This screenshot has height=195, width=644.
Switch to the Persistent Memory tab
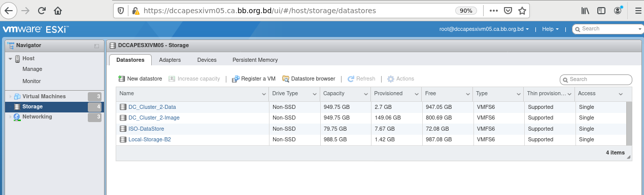click(x=255, y=60)
